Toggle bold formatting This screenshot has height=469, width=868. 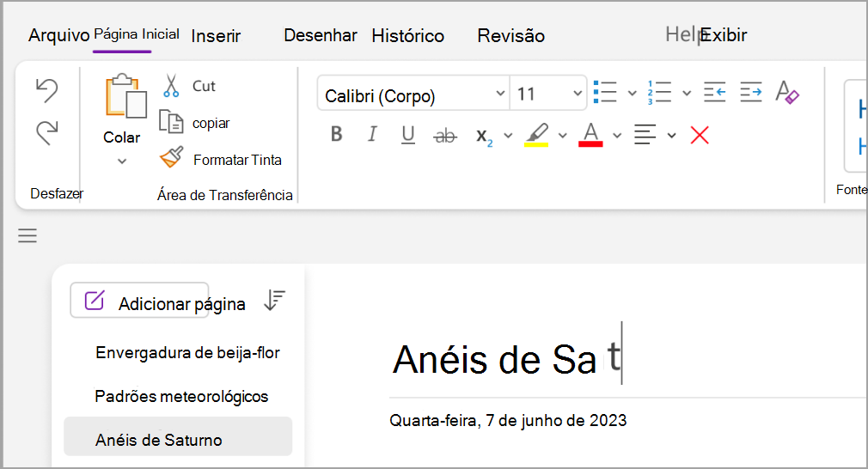point(336,134)
